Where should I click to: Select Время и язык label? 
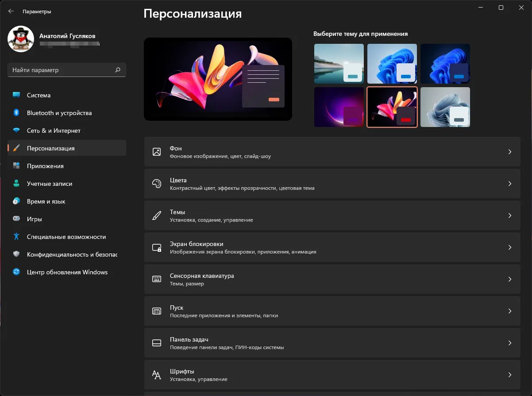coord(46,201)
